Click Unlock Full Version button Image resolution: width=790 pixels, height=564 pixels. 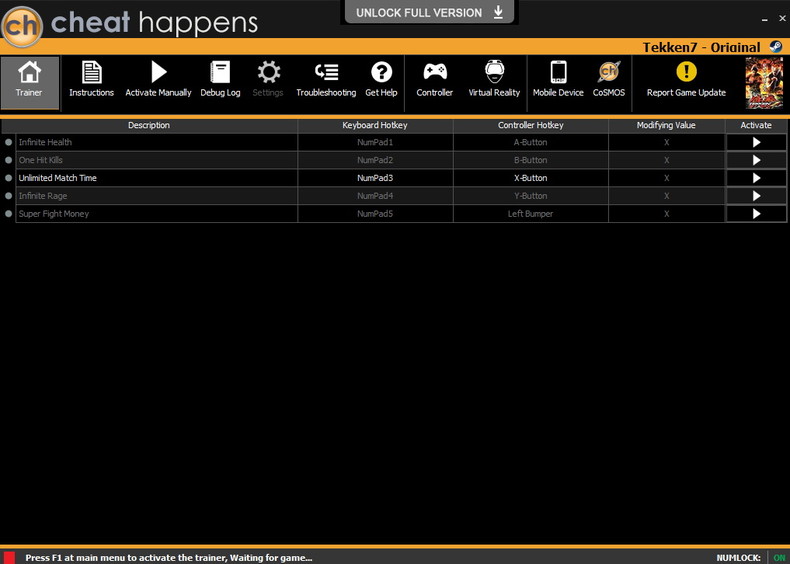429,12
